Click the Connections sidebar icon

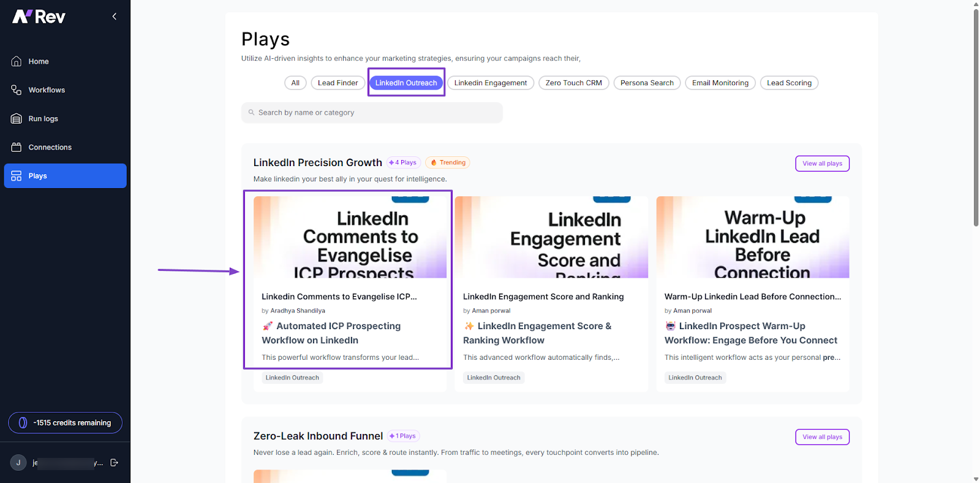[x=17, y=147]
